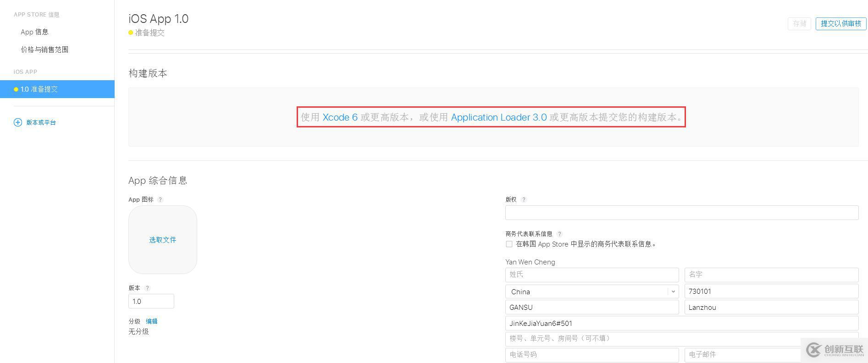Open help icon next to 商务代表联系信息
This screenshot has width=868, height=363.
559,234
